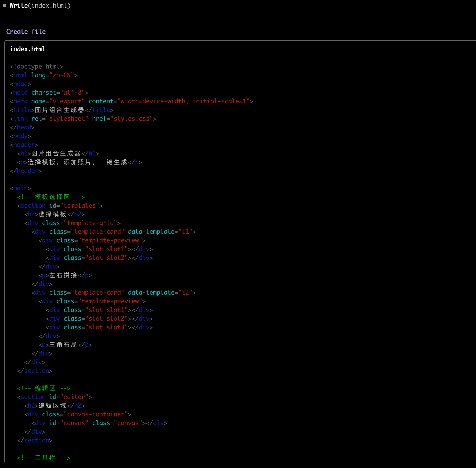
Task: Click the title tag line
Action: click(x=61, y=110)
